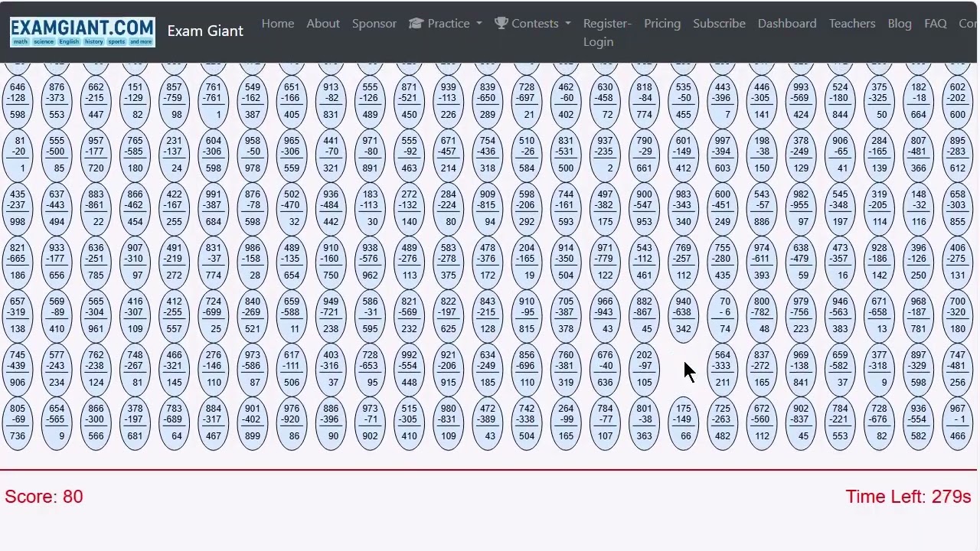Open the Home page
Screen dimensions: 980x551
[278, 23]
